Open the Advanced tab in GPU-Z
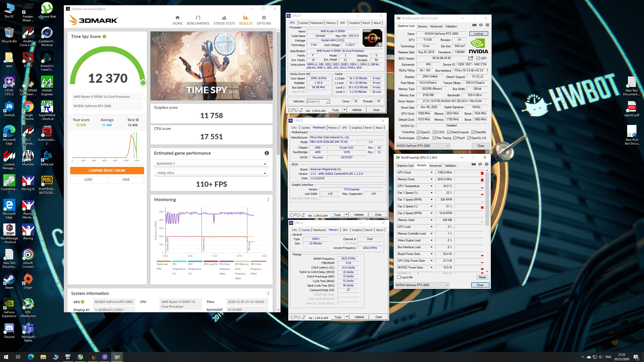Image resolution: width=644 pixels, height=362 pixels. [x=436, y=26]
